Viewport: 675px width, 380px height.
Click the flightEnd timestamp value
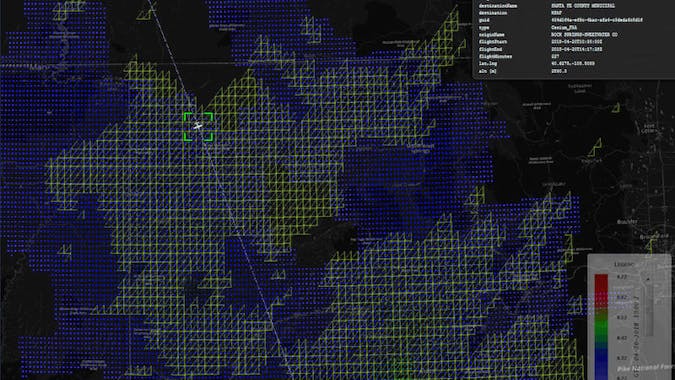click(576, 49)
